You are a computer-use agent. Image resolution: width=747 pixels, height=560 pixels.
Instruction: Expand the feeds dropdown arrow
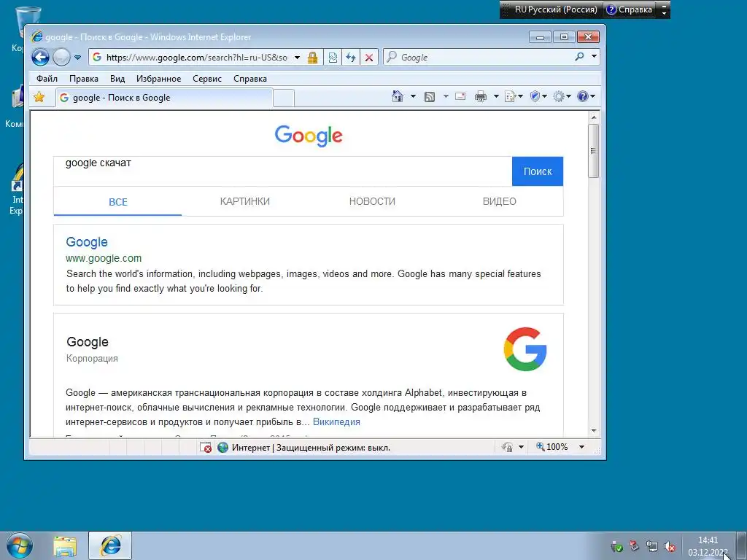(x=446, y=96)
